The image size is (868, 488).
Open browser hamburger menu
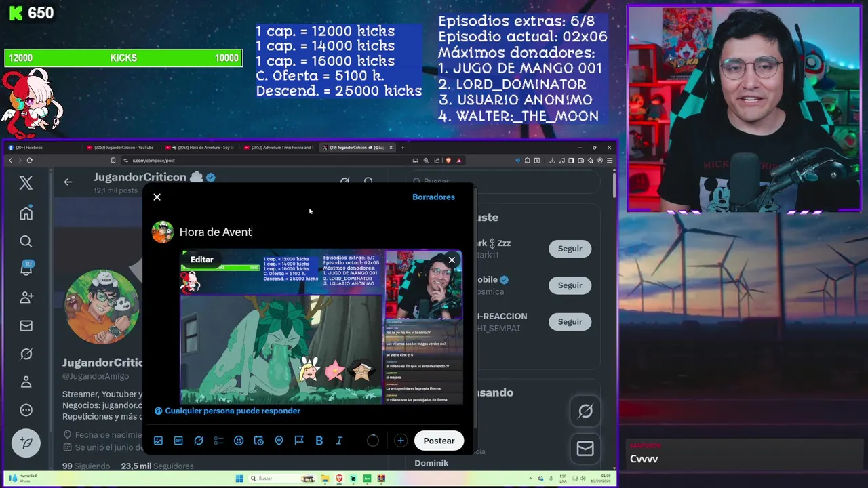coord(610,161)
